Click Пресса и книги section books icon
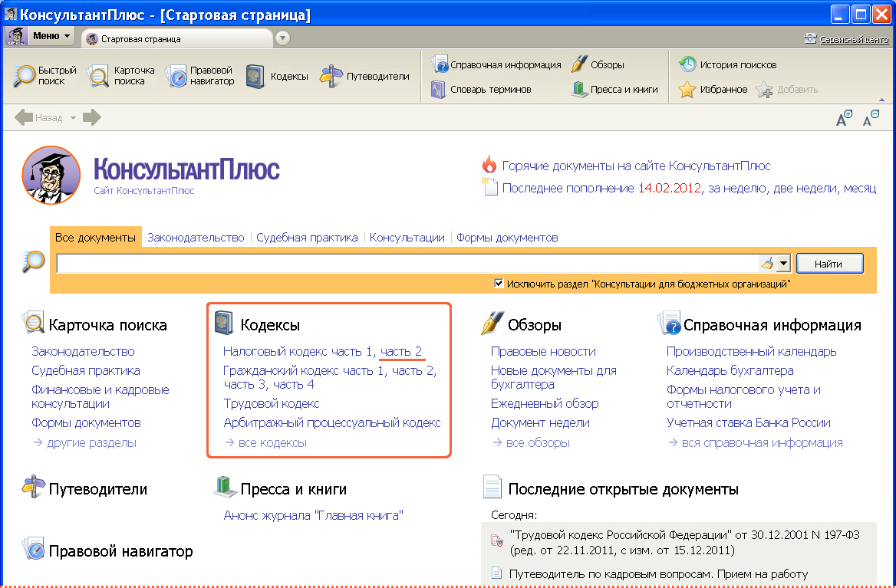Image resolution: width=896 pixels, height=588 pixels. pos(225,486)
